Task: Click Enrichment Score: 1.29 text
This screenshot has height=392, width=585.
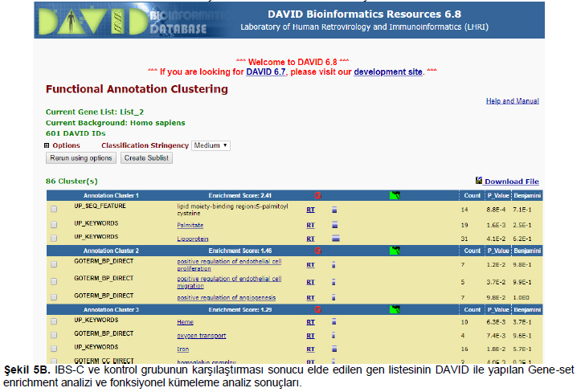Action: point(240,309)
